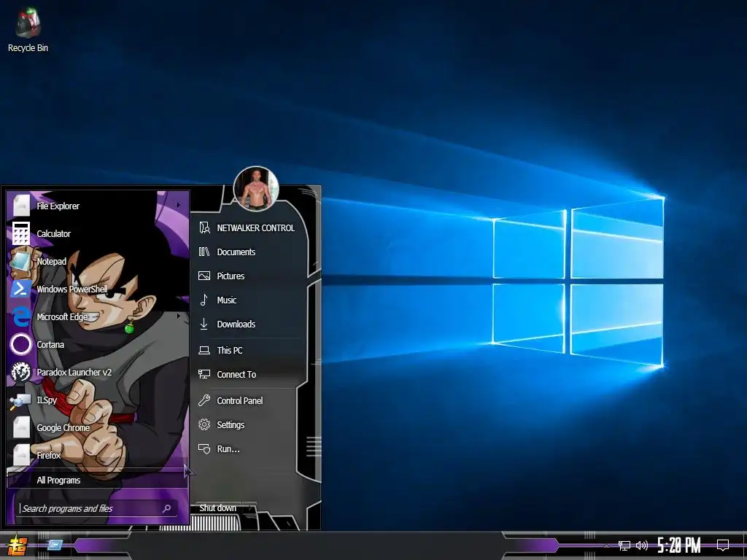The width and height of the screenshot is (747, 560).
Task: Click the Run command icon
Action: 204,448
